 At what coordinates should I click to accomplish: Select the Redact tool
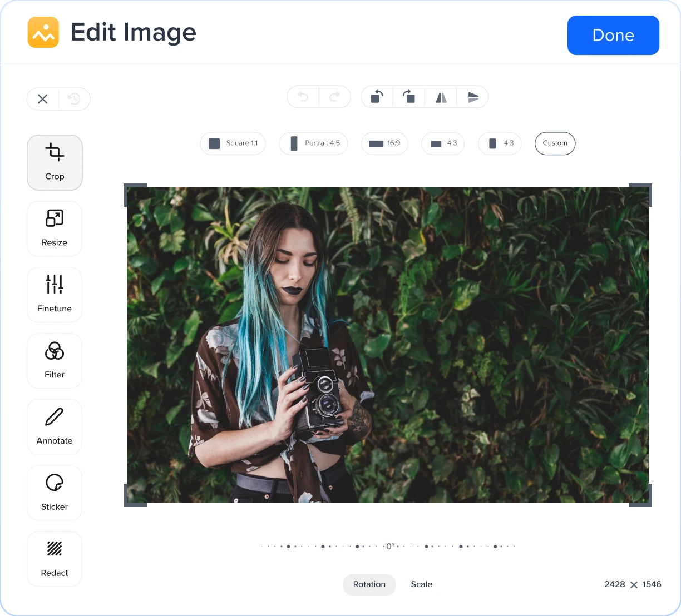coord(55,559)
